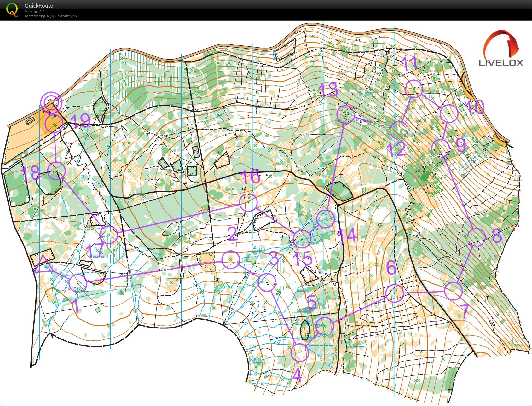Select control circle 19
The image size is (532, 406).
(54, 123)
